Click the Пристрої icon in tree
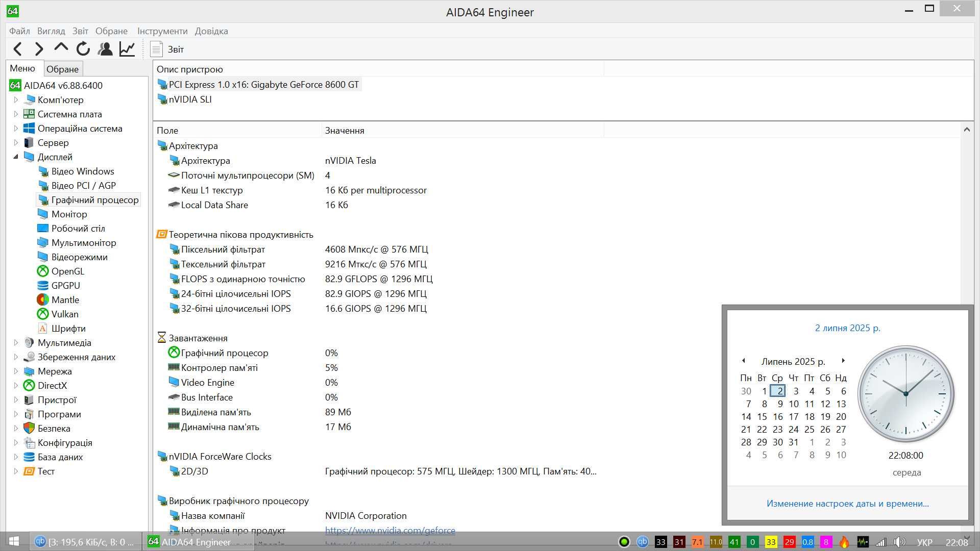 click(29, 400)
